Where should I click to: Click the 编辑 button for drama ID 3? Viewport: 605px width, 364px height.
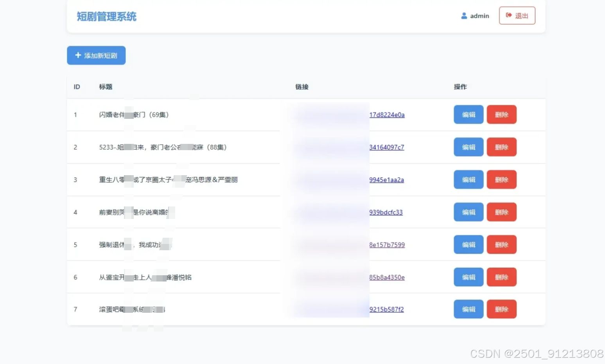point(468,179)
